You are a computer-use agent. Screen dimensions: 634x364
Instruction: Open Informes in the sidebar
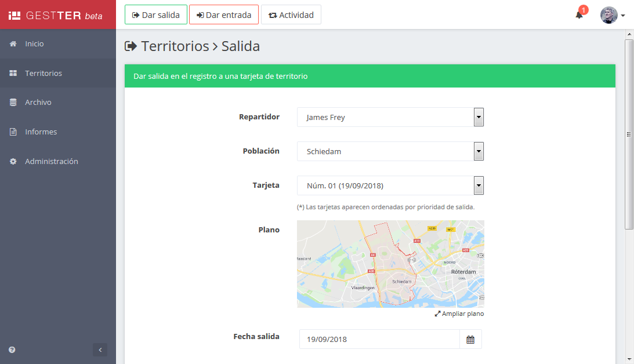[x=58, y=132]
